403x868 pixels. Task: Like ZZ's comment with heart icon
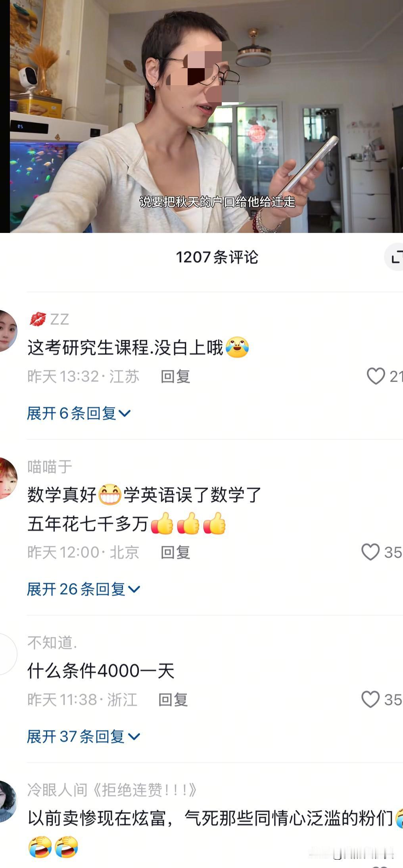pyautogui.click(x=376, y=376)
